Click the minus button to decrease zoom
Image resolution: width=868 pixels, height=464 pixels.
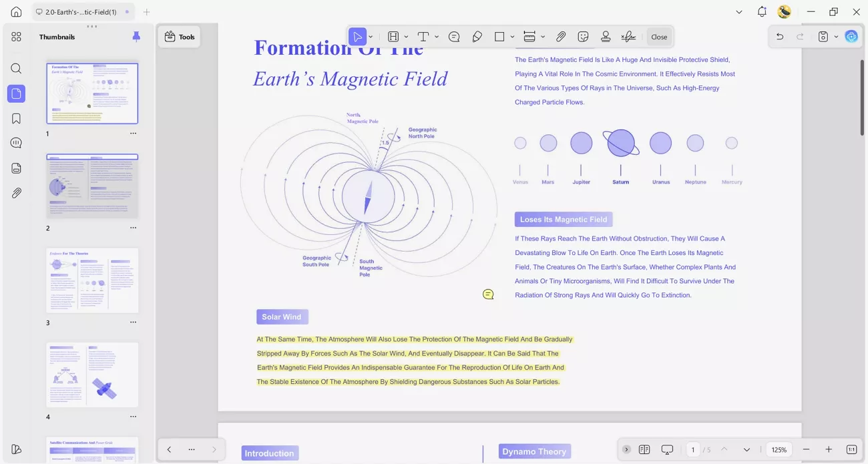tap(806, 449)
